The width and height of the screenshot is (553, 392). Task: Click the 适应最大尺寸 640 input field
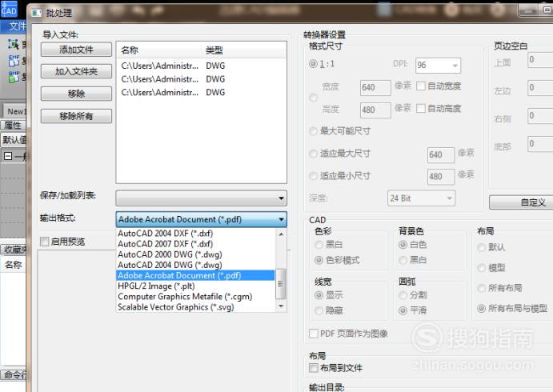[x=441, y=154]
